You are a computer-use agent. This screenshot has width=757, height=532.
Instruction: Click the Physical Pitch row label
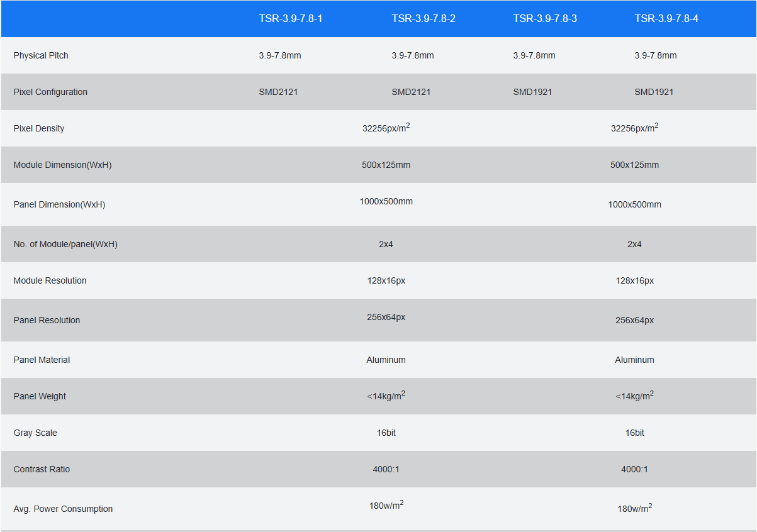(41, 55)
